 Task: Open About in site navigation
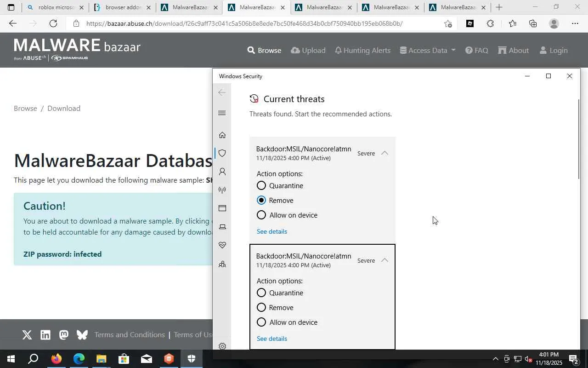(x=513, y=50)
